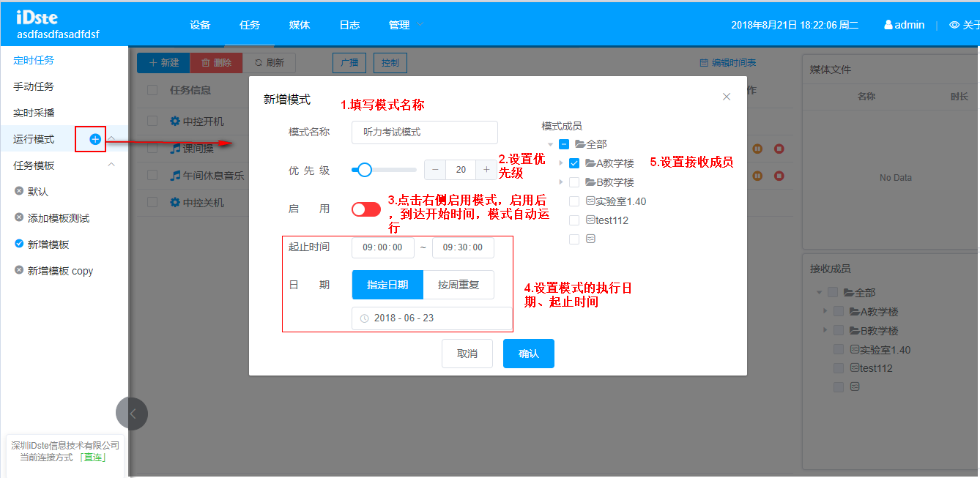Click the red stop icon in 午间休息音乐 row

779,176
